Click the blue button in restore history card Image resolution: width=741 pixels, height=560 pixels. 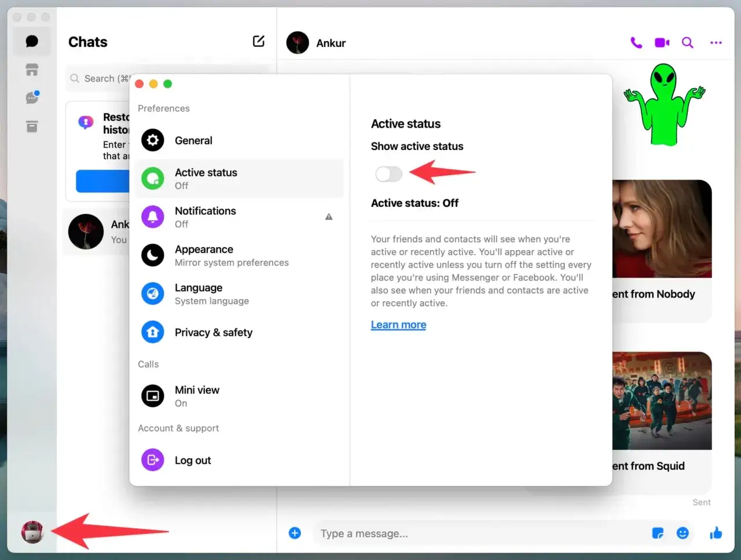pos(102,181)
